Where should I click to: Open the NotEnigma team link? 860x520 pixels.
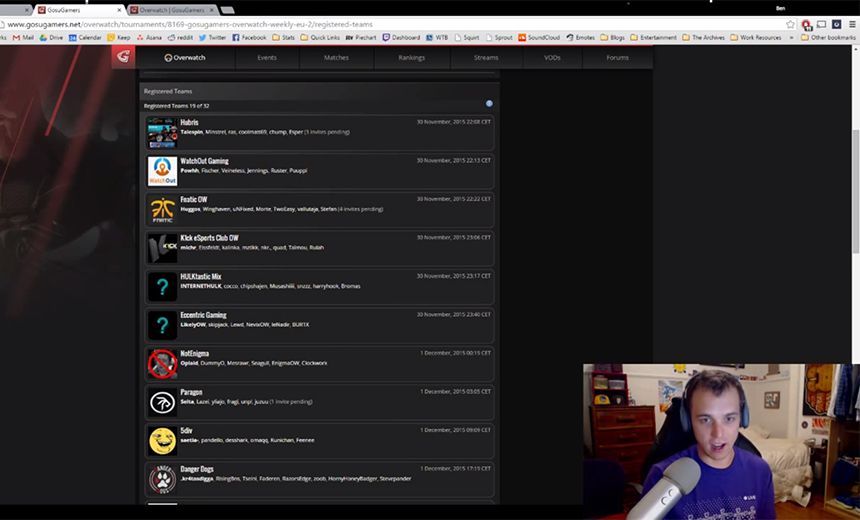click(x=195, y=354)
